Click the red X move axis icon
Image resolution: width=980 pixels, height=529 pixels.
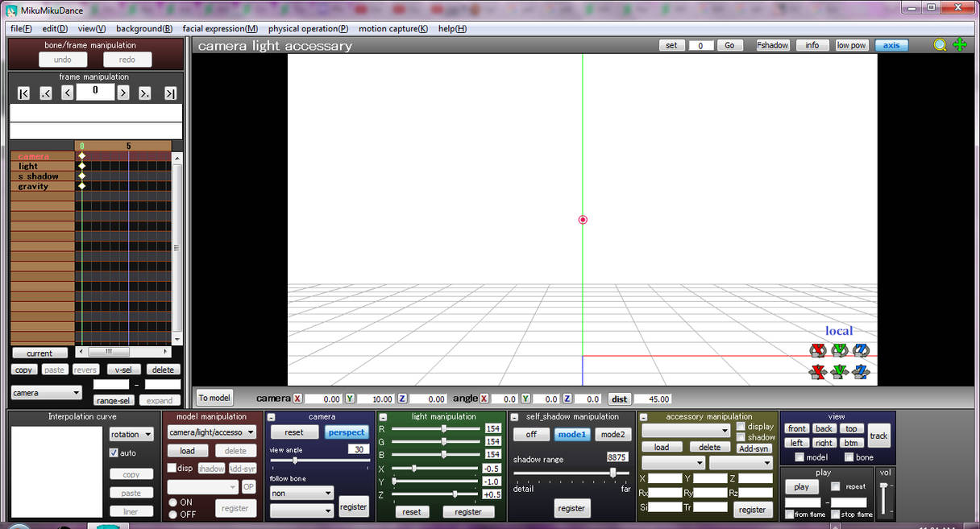(x=819, y=371)
